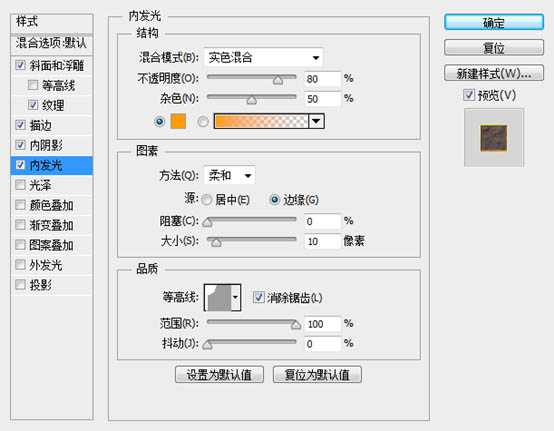This screenshot has height=431, width=554.
Task: Uncheck the 内发光 checkbox
Action: click(20, 165)
